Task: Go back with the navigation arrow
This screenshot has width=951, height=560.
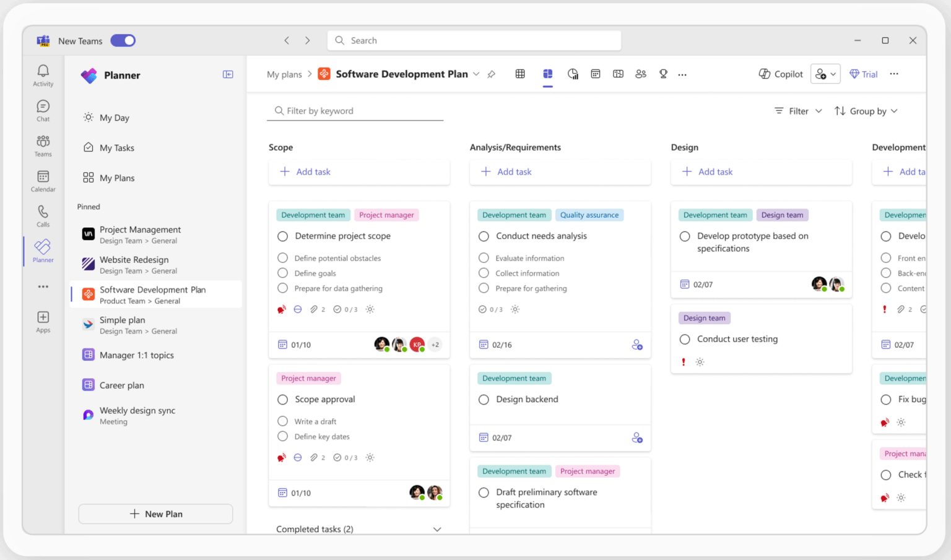Action: click(x=287, y=40)
